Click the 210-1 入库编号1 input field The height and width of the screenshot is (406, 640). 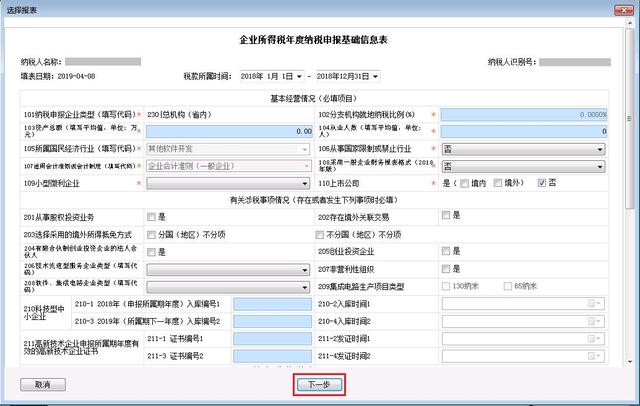pyautogui.click(x=273, y=304)
